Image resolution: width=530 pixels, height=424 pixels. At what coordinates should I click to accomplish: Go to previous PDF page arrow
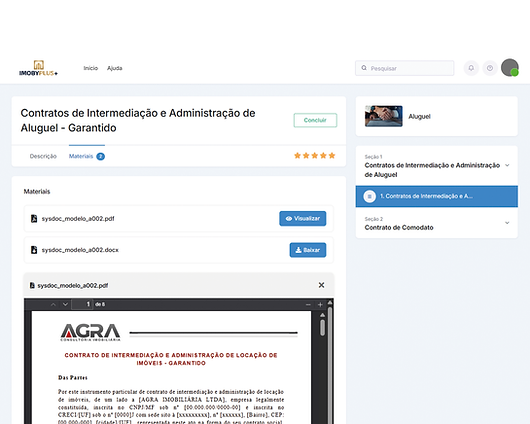53,304
